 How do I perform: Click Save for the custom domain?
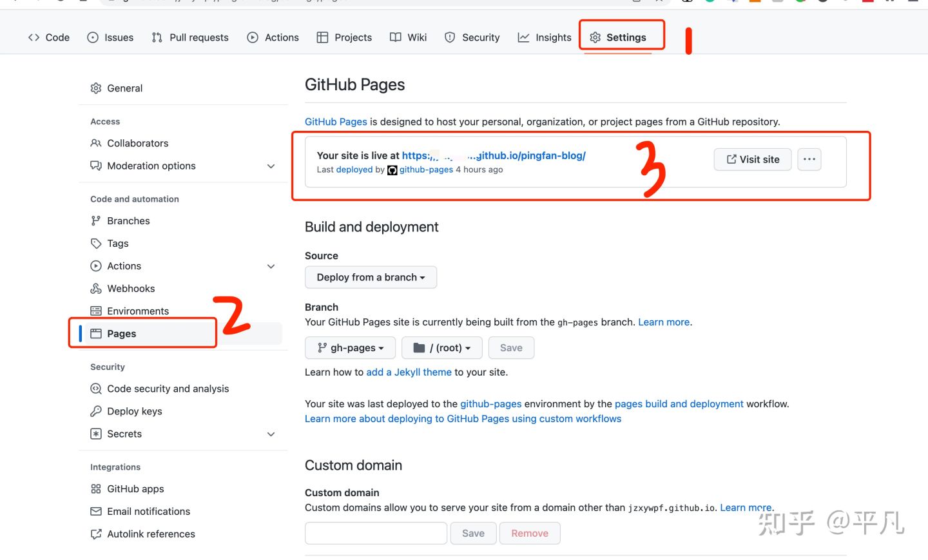[473, 534]
